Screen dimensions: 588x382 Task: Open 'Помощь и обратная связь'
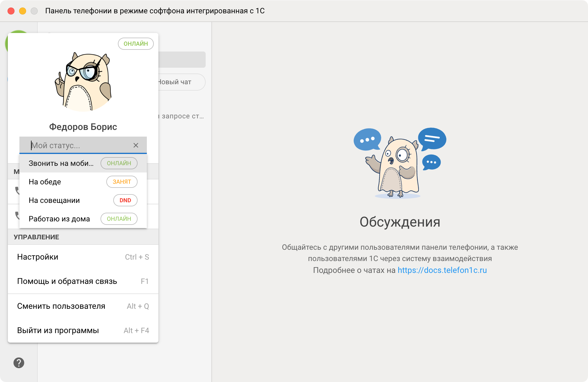83,281
